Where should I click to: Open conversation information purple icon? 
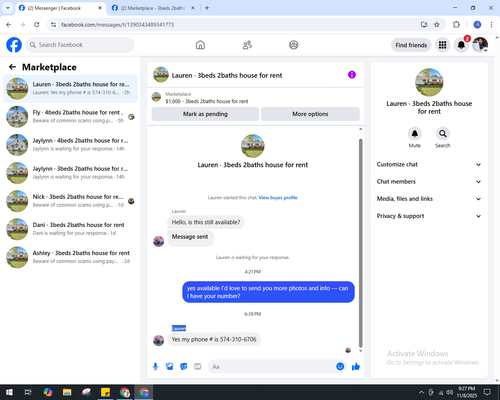tap(352, 75)
